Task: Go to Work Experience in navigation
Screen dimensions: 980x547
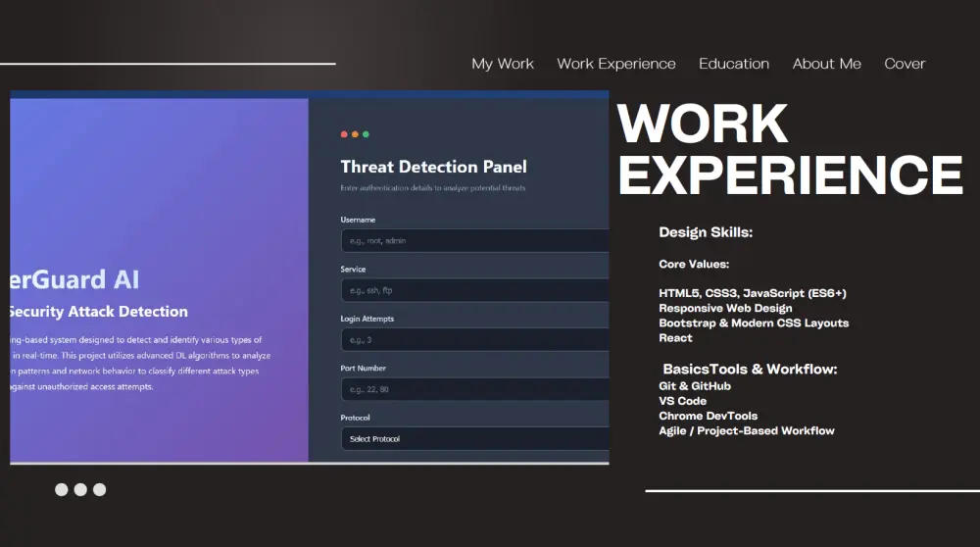Action: pyautogui.click(x=616, y=64)
